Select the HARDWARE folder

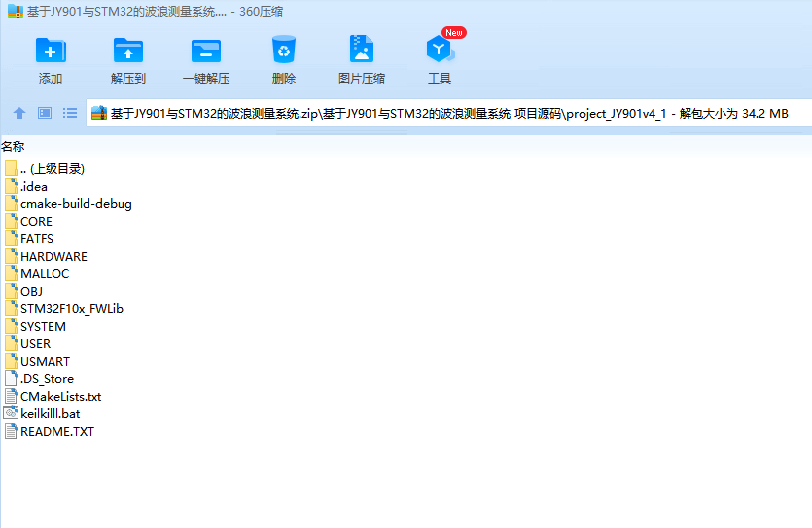pyautogui.click(x=46, y=257)
